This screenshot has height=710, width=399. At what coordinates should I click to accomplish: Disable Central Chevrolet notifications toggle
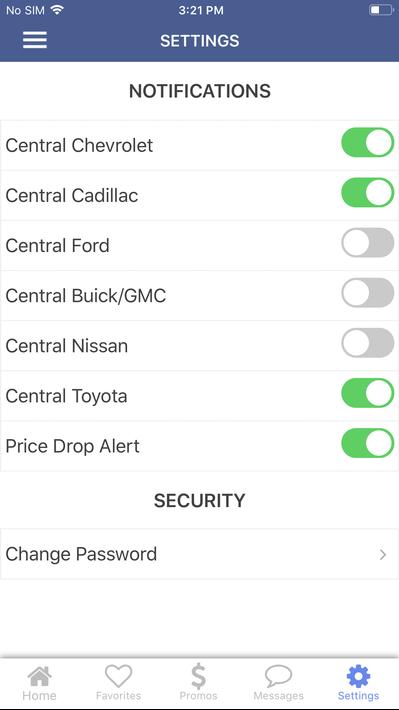tap(367, 143)
